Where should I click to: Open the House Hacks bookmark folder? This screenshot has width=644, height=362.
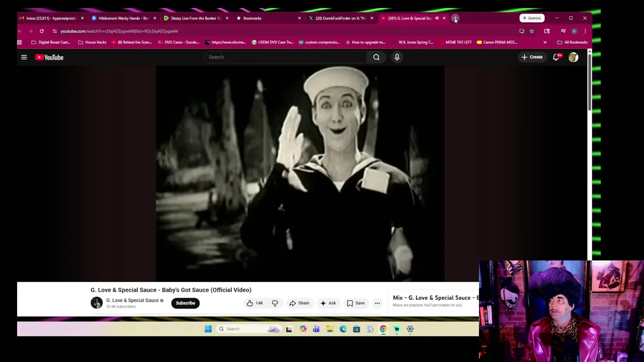(92, 42)
